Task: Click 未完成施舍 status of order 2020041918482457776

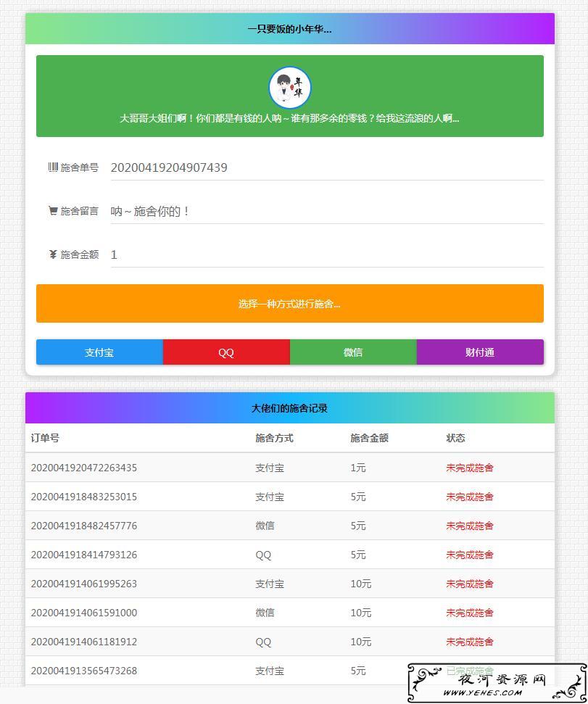Action: pyautogui.click(x=470, y=526)
